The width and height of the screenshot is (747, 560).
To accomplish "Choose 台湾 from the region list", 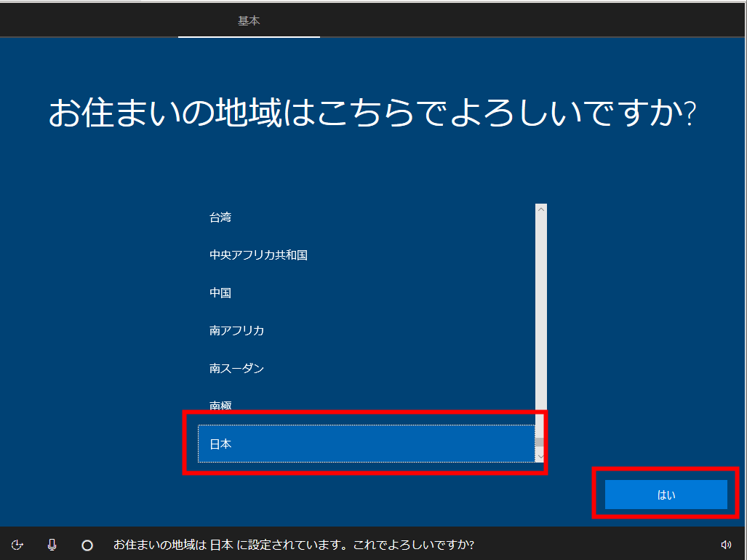I will tap(367, 217).
